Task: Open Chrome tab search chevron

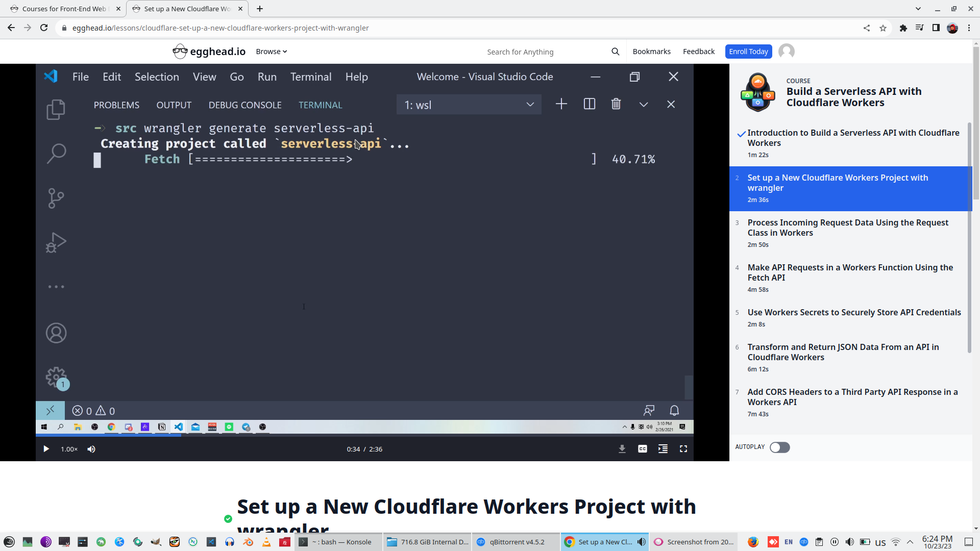Action: (x=918, y=9)
